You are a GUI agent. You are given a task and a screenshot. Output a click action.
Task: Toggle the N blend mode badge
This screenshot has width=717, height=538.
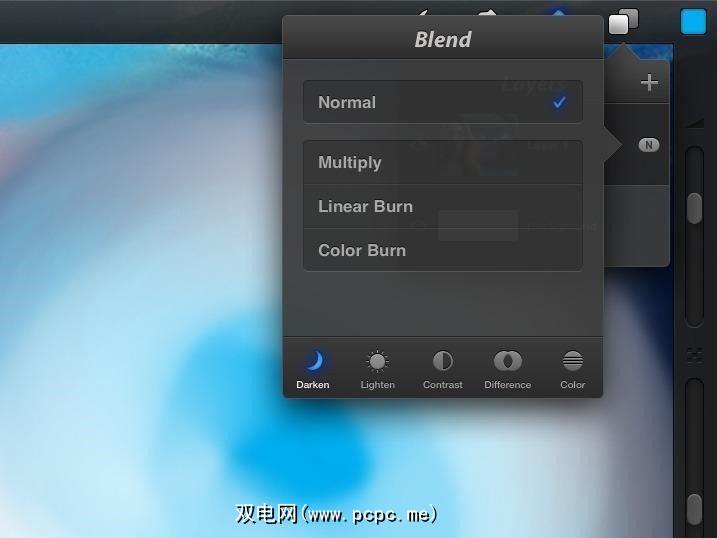point(648,145)
